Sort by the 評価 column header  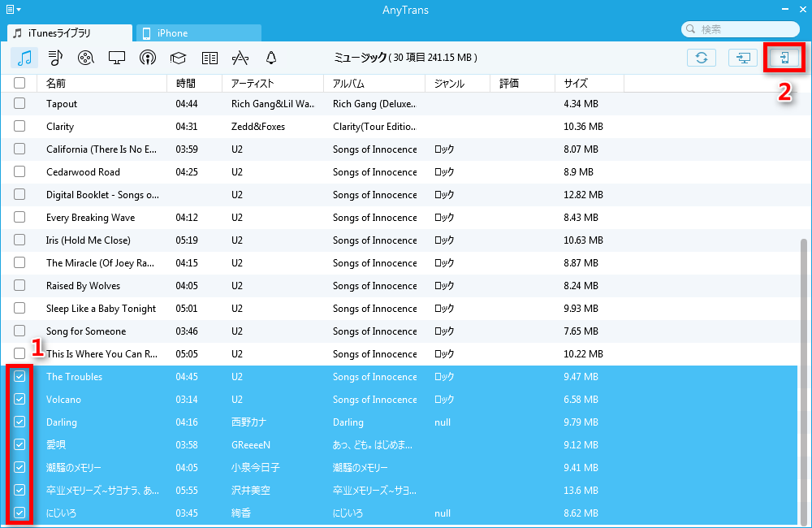pos(522,83)
